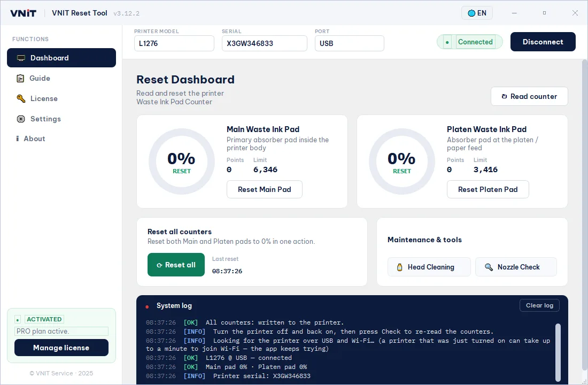Click the Read counter button
588x385 pixels.
pyautogui.click(x=529, y=96)
